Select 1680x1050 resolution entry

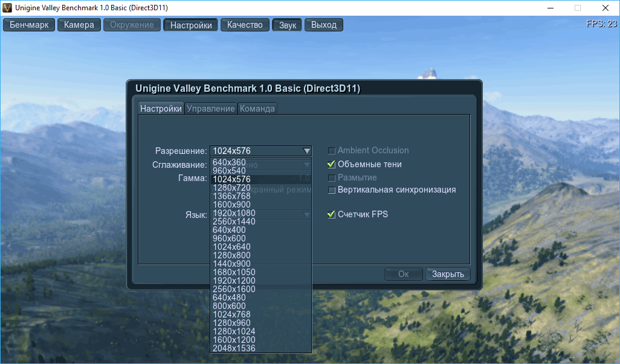(x=261, y=272)
